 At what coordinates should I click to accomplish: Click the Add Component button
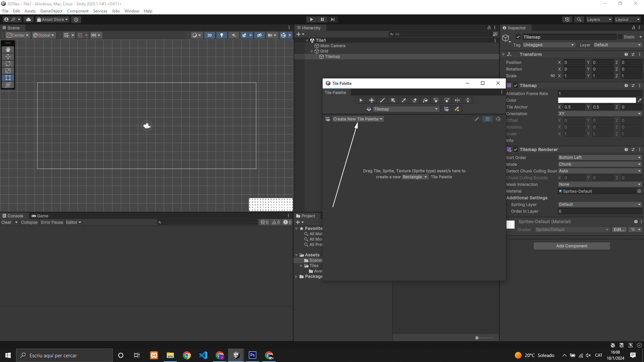(572, 246)
